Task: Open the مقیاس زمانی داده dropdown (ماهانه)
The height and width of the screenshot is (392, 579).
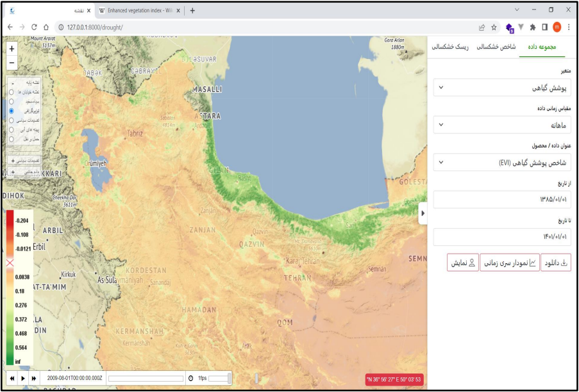Action: click(x=502, y=125)
